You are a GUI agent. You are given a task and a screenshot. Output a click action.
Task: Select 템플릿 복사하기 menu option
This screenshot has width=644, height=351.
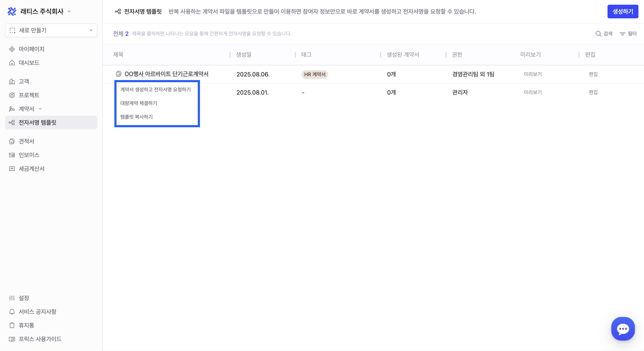click(136, 117)
